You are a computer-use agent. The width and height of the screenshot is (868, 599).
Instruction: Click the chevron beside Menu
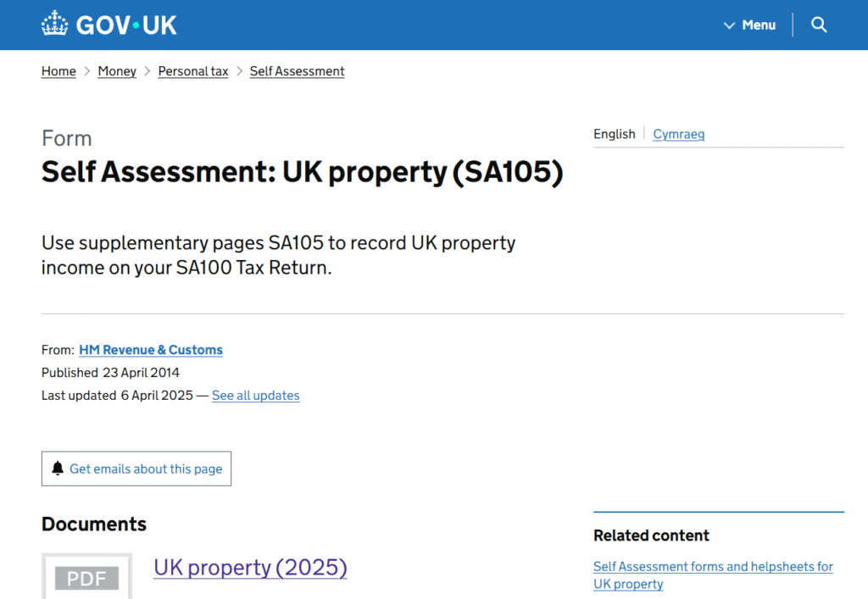729,25
